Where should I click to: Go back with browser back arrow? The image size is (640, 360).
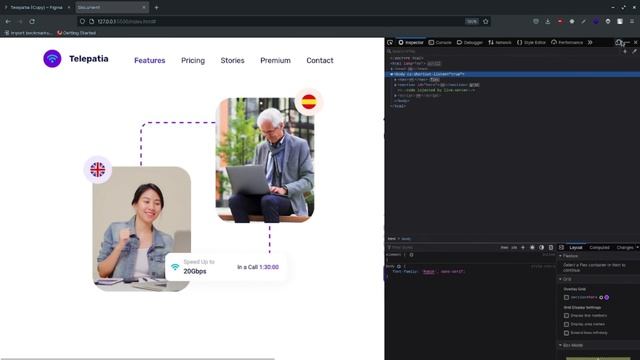click(8, 21)
